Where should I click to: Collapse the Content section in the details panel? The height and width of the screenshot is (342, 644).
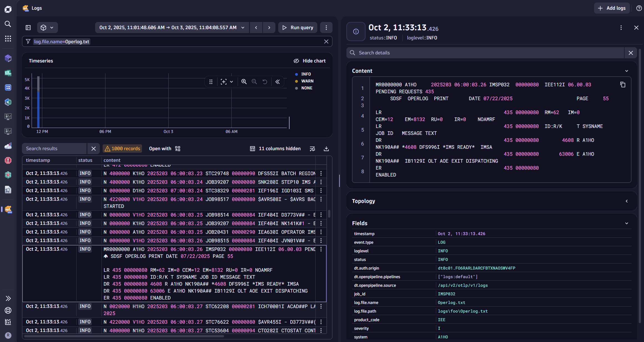627,71
